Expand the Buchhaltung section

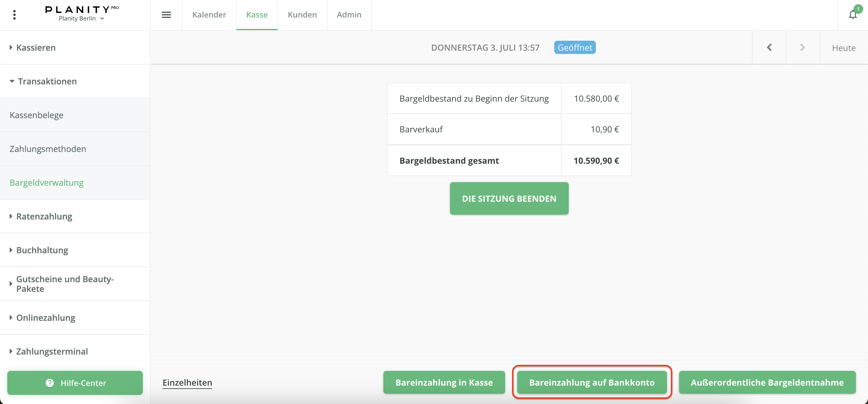point(42,250)
